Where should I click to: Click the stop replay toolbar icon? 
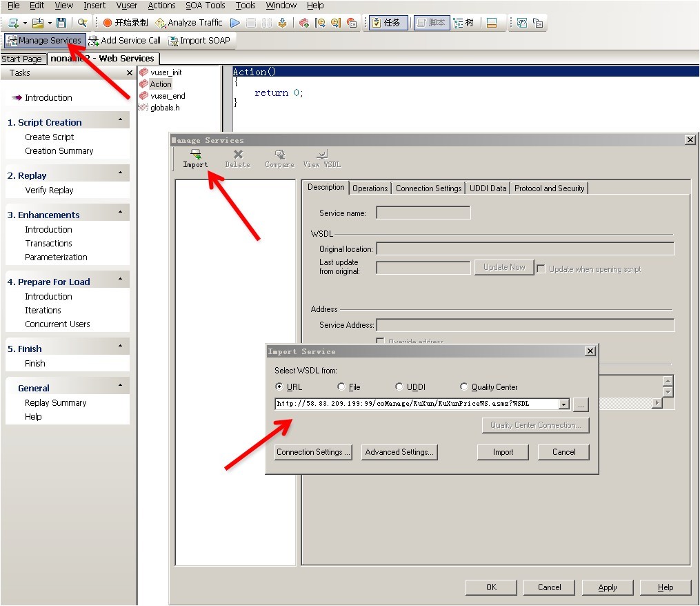point(251,23)
